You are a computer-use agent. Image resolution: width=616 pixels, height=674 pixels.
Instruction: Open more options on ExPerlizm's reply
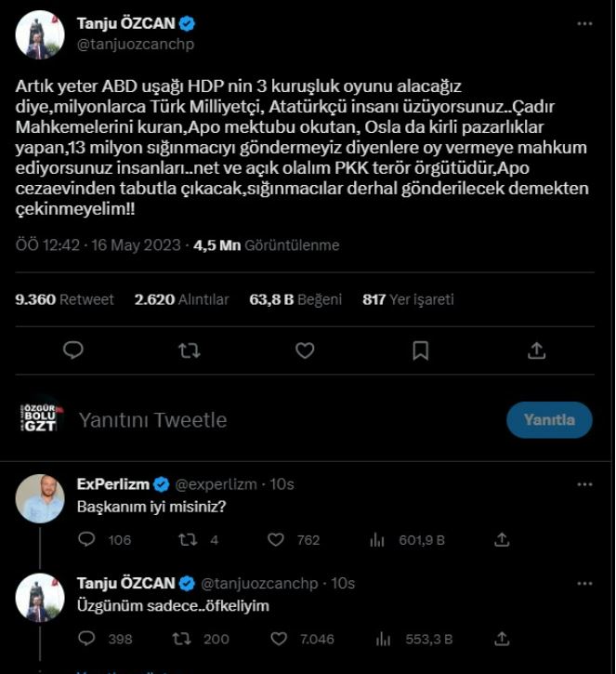click(583, 484)
